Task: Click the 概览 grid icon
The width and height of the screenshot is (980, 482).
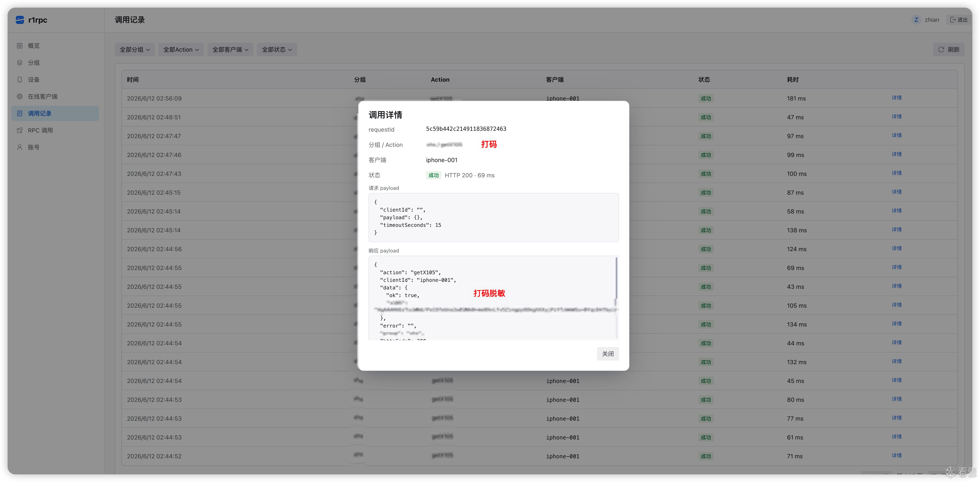Action: (20, 46)
